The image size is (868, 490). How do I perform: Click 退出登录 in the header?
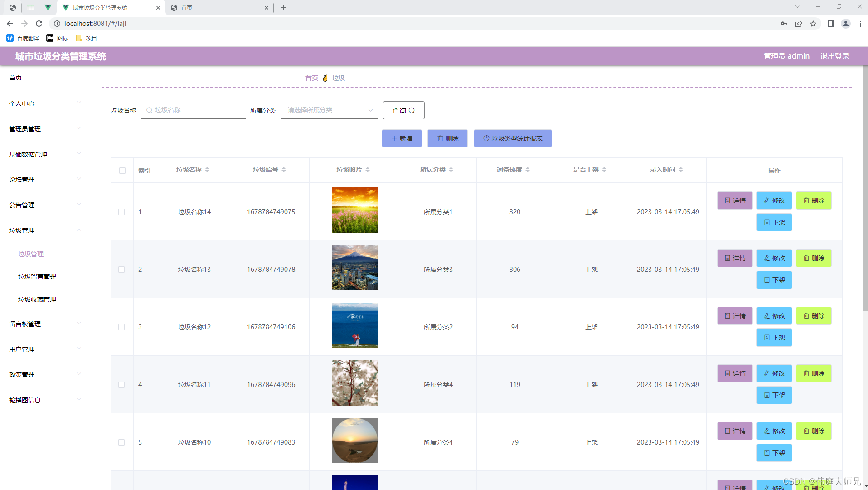click(834, 56)
